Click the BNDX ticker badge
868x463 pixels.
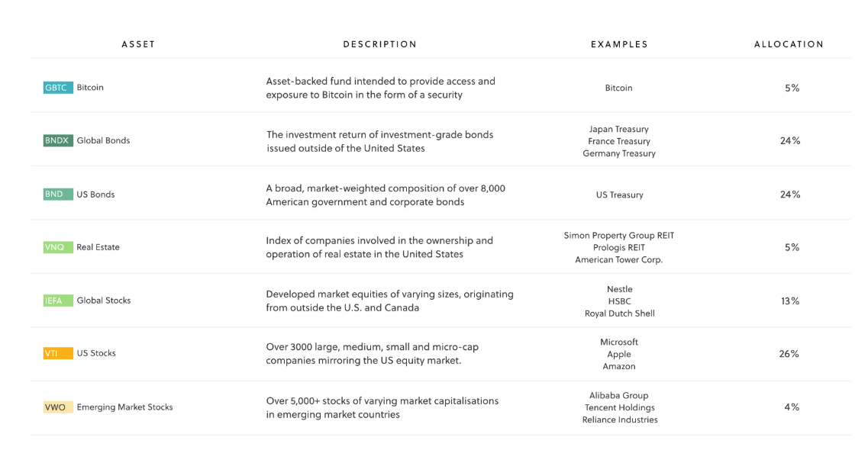[58, 140]
